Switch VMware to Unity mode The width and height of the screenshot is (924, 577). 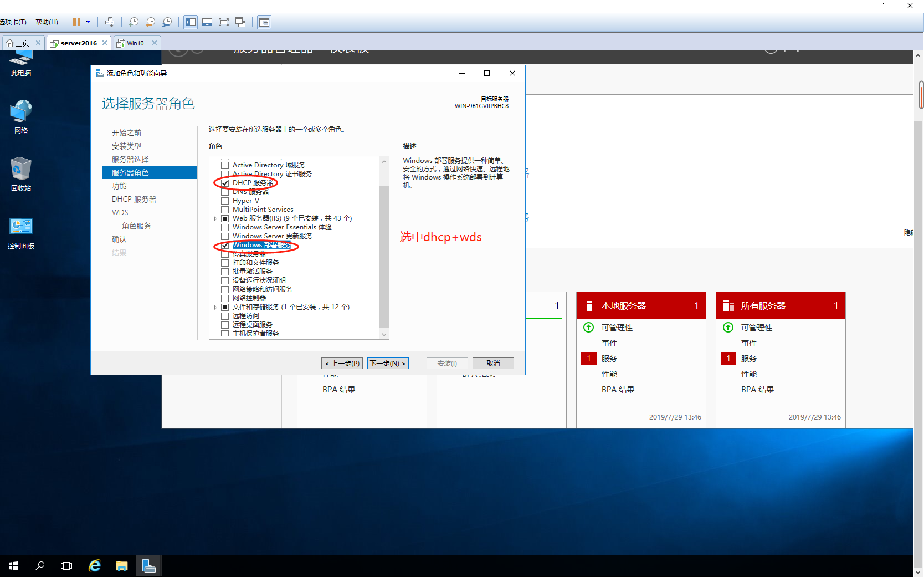pyautogui.click(x=240, y=22)
